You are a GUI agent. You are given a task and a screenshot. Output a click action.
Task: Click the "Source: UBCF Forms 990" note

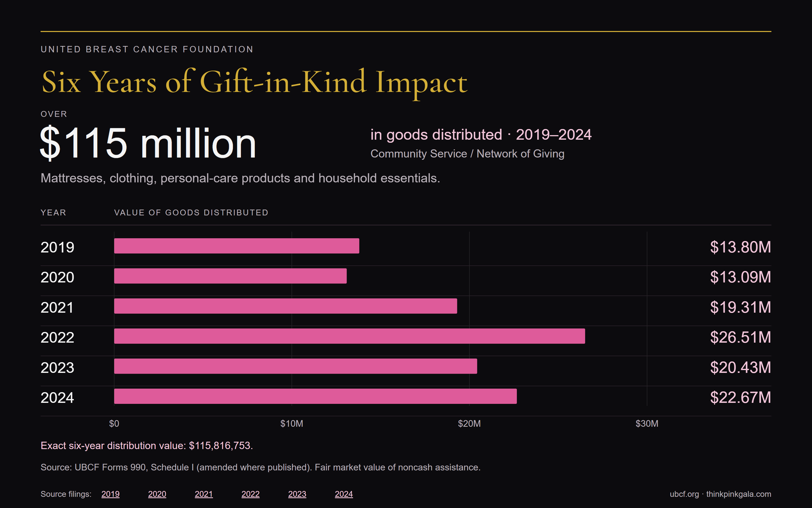(x=260, y=467)
